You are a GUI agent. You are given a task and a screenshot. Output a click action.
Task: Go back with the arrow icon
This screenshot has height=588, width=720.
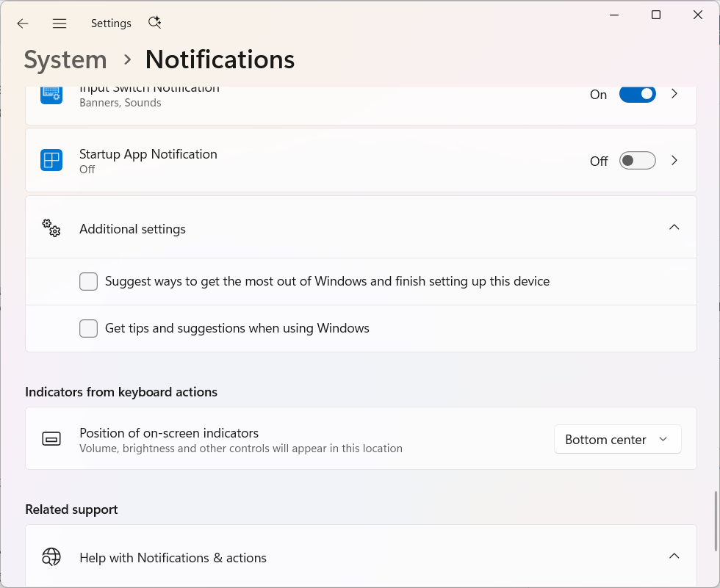click(x=23, y=23)
